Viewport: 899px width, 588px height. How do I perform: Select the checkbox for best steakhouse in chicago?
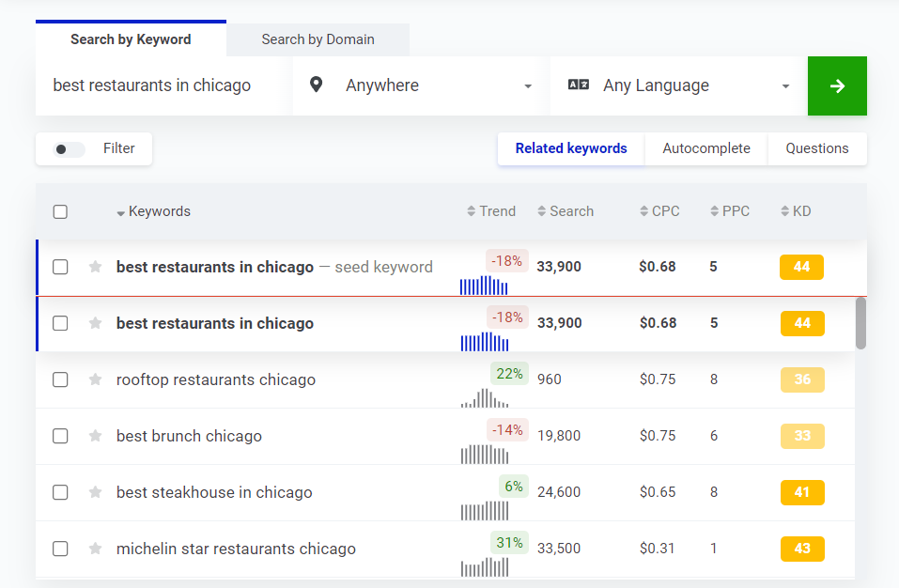click(60, 492)
